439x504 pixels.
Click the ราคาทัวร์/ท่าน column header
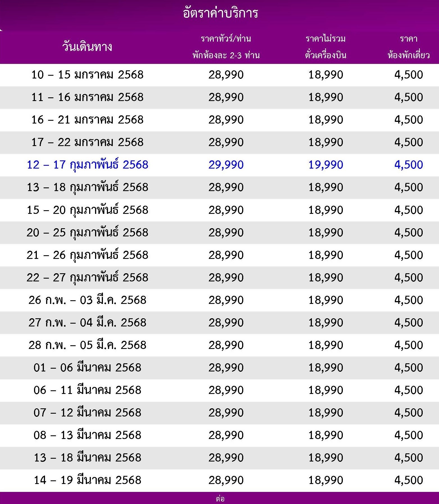click(x=226, y=47)
